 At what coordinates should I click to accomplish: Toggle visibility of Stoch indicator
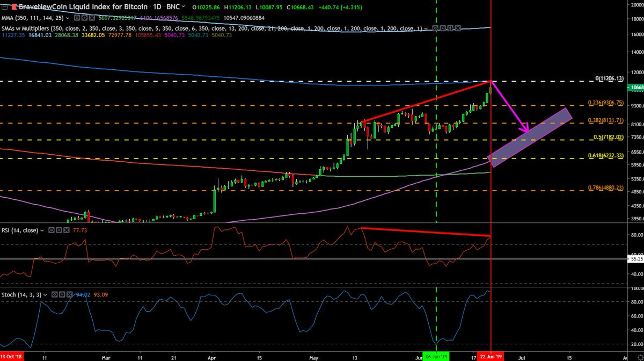click(x=55, y=294)
